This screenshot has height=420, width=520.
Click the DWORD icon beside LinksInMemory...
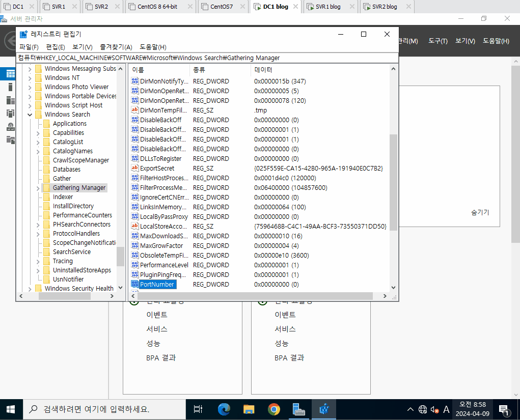coord(134,207)
